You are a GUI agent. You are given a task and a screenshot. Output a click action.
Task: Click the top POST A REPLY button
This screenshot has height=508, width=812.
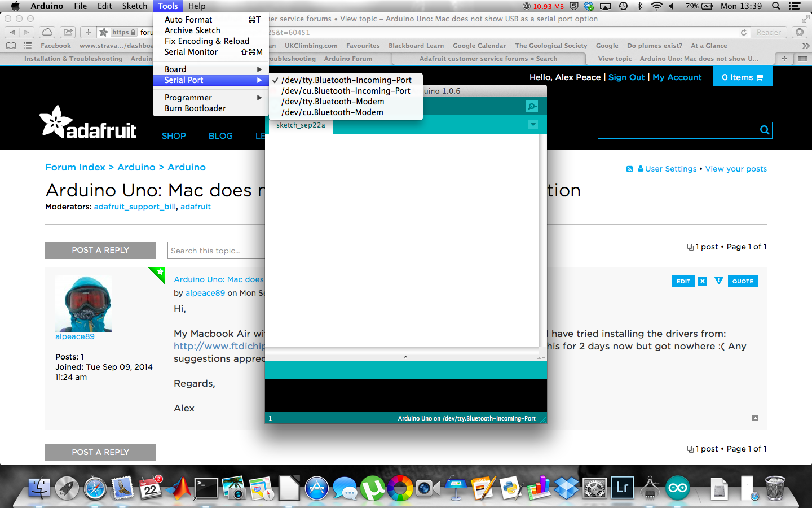click(x=100, y=250)
